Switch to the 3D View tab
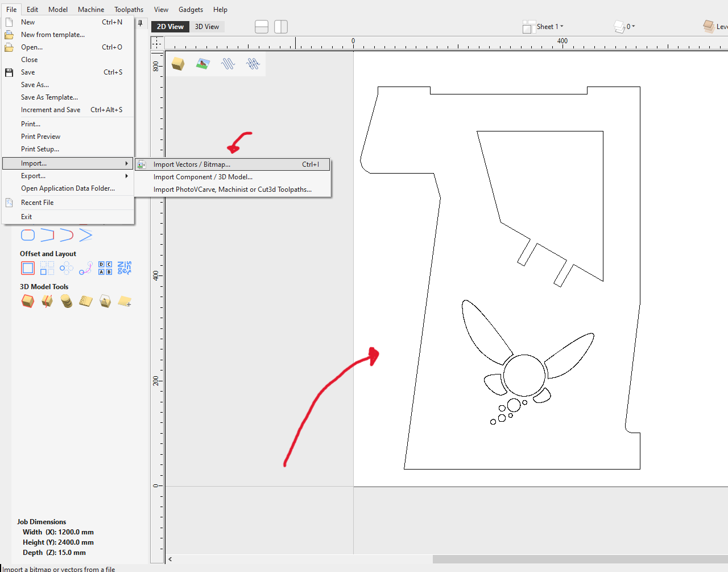This screenshot has width=728, height=572. (207, 26)
